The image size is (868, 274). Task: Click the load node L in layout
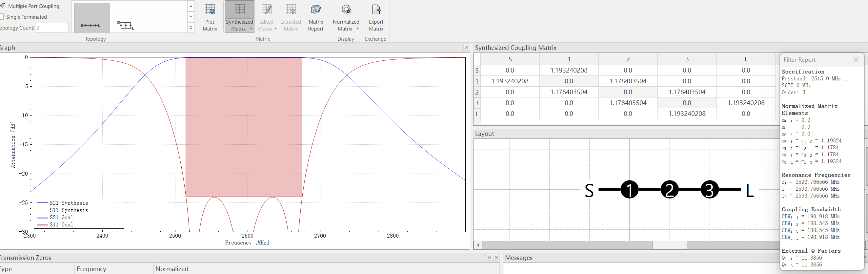749,190
